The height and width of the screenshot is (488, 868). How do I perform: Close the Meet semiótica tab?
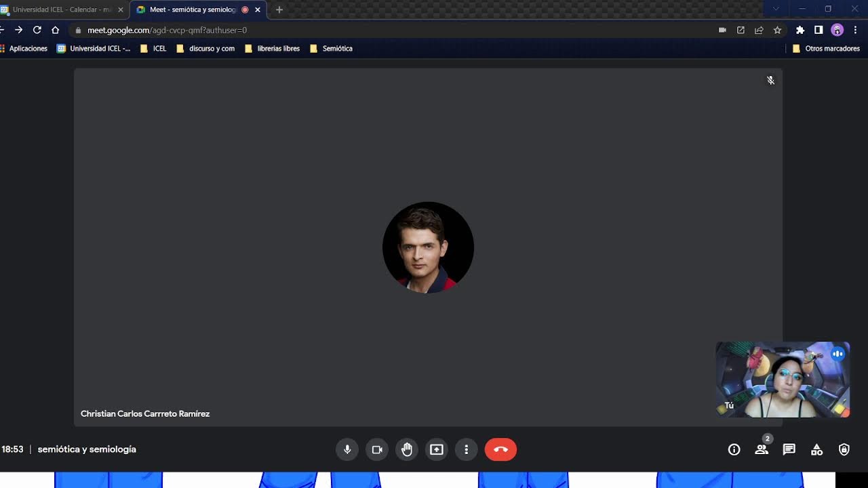click(258, 9)
